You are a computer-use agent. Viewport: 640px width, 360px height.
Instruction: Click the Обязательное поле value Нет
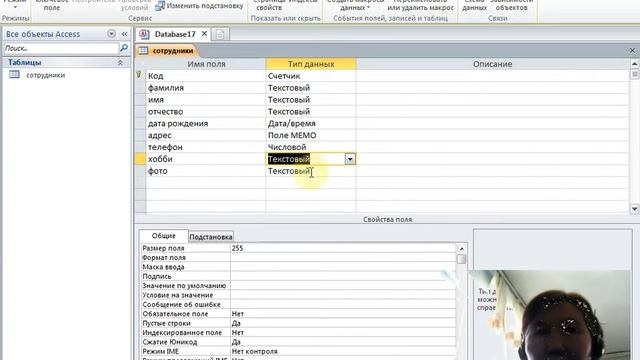click(343, 314)
